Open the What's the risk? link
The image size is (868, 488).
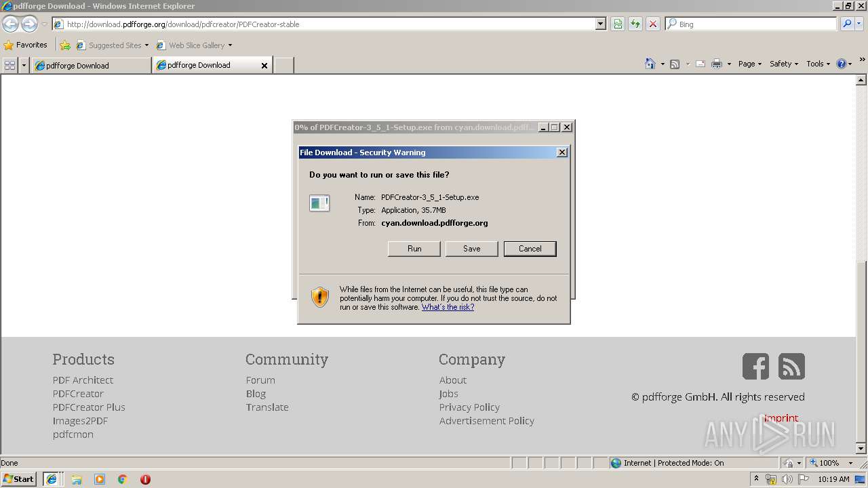[x=448, y=307]
